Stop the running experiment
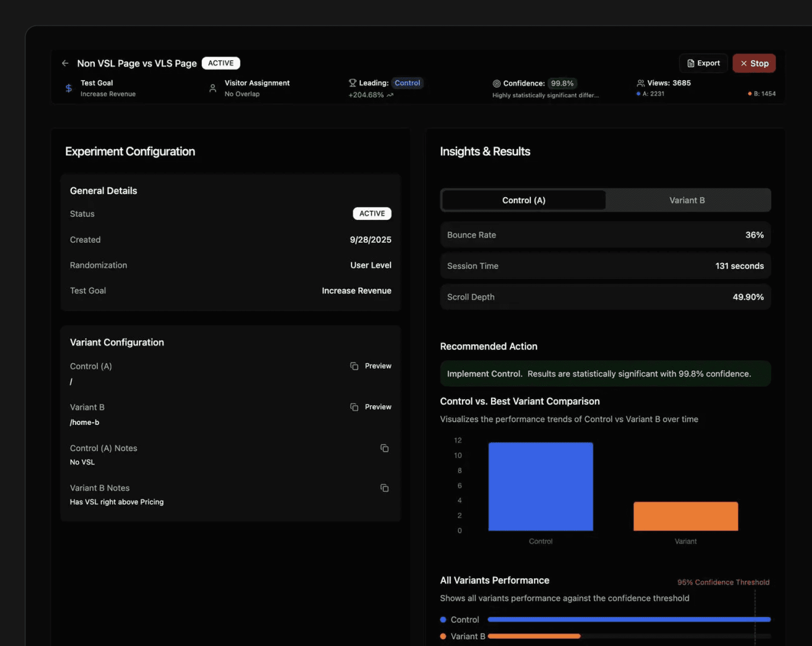This screenshot has width=812, height=646. tap(754, 63)
